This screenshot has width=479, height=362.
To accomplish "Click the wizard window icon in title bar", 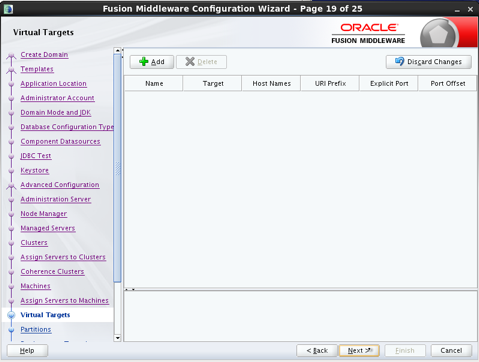I will pyautogui.click(x=8, y=9).
